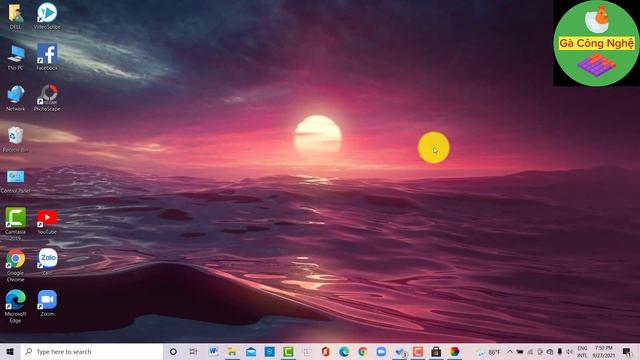Screen dimensions: 640x360
Task: Select the YouTube desktop shortcut
Action: 47,222
